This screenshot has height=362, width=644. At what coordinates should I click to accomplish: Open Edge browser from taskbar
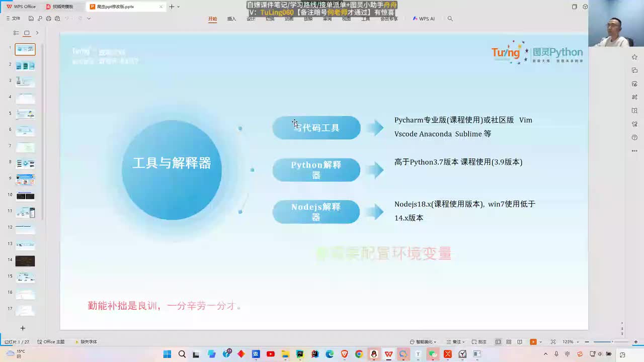pyautogui.click(x=330, y=354)
